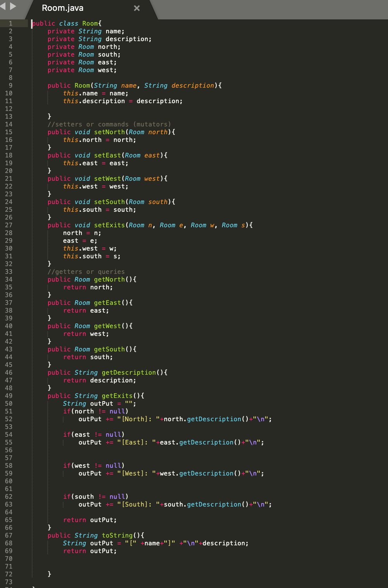This screenshot has width=388, height=588.
Task: Close the Room.java tab
Action: 137,8
